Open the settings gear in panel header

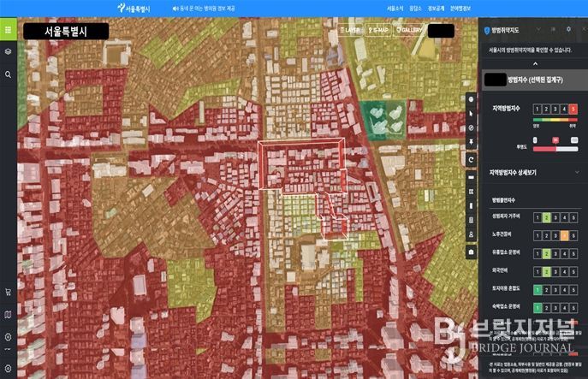[x=567, y=29]
